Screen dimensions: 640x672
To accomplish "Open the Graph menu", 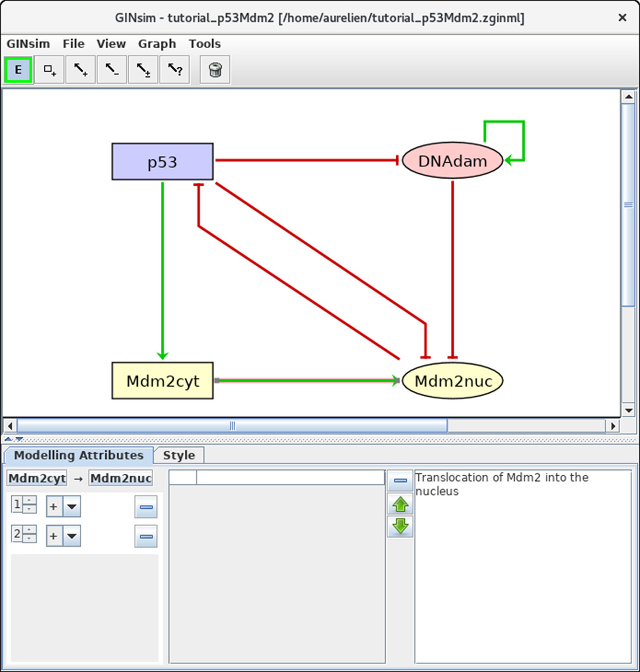I will point(157,44).
